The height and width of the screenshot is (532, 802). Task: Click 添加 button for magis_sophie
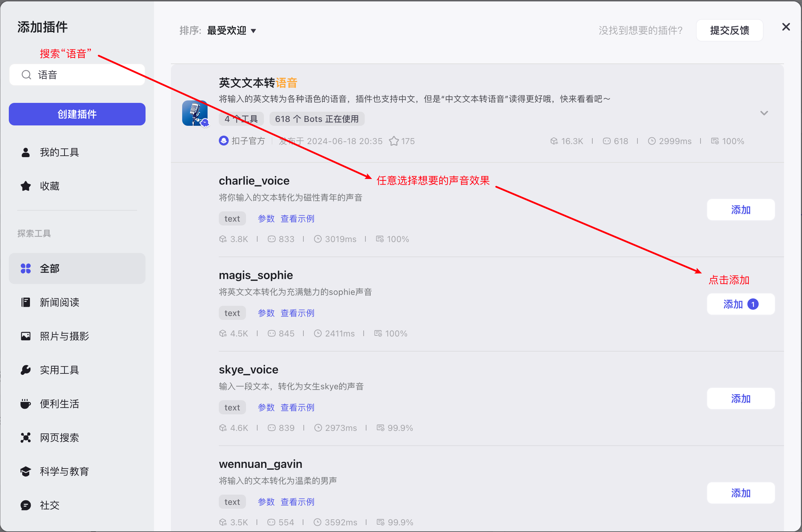741,304
